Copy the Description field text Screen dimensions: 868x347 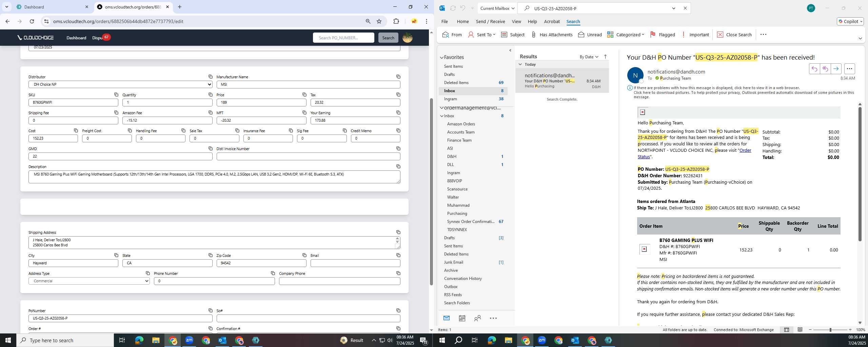[x=398, y=166]
